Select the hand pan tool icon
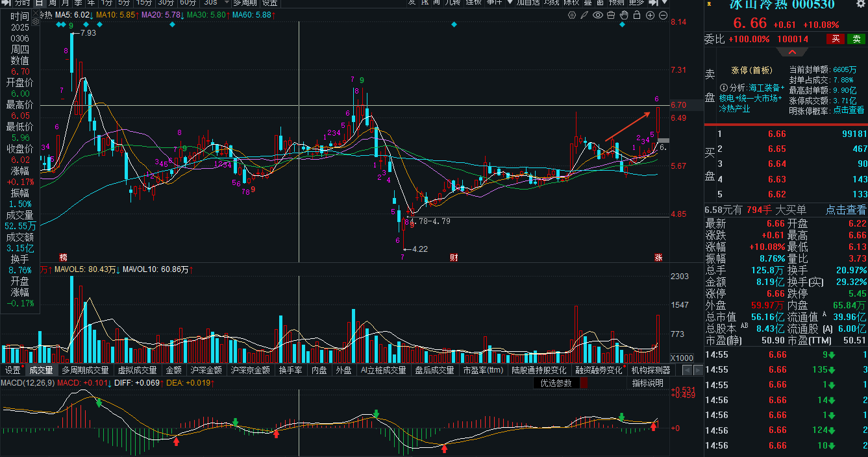Screen dimensions: 868x457 [624, 15]
